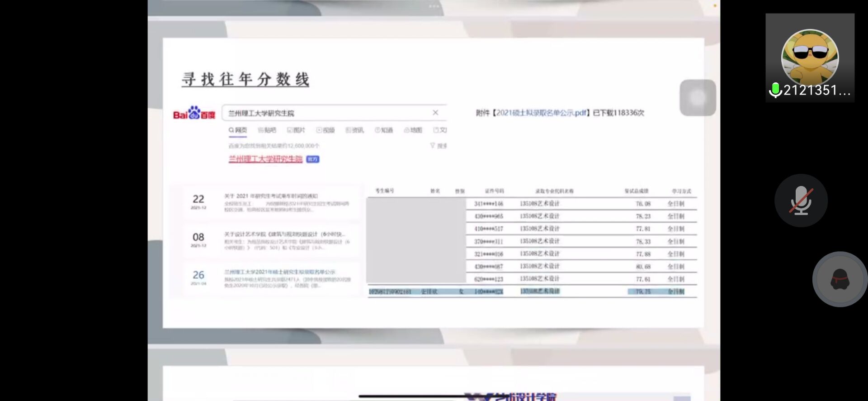Unmute using the crossed-out microphone button
Screen dimensions: 868x401
[x=801, y=200]
